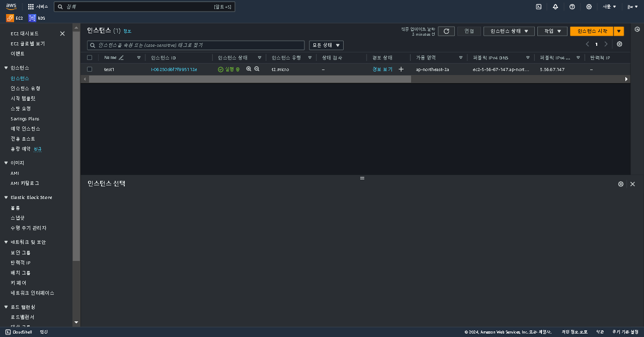The height and width of the screenshot is (337, 644).
Task: Open instance ID i-06250d6f7f995112e link
Action: 174,70
